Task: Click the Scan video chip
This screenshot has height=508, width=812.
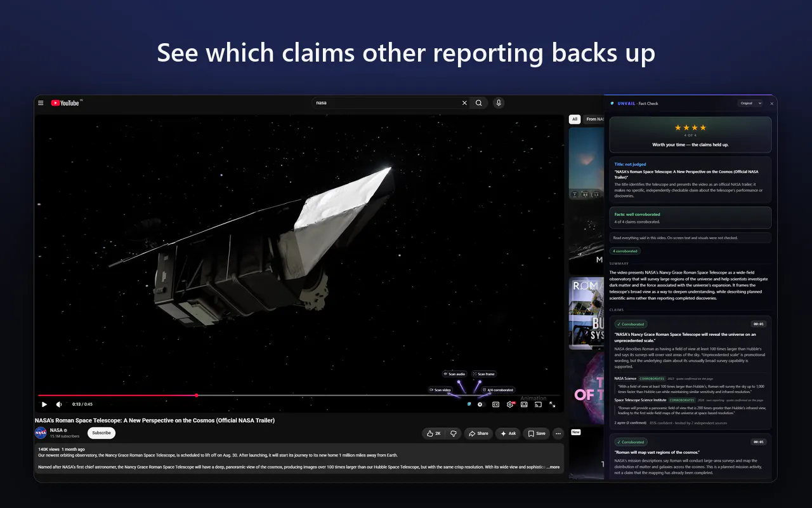Action: 440,390
